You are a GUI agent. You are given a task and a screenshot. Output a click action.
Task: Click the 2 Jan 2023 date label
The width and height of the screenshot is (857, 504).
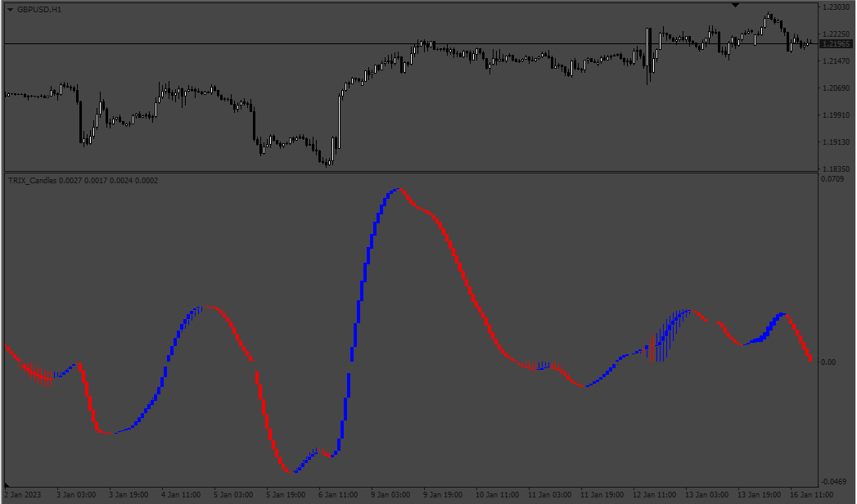click(22, 495)
